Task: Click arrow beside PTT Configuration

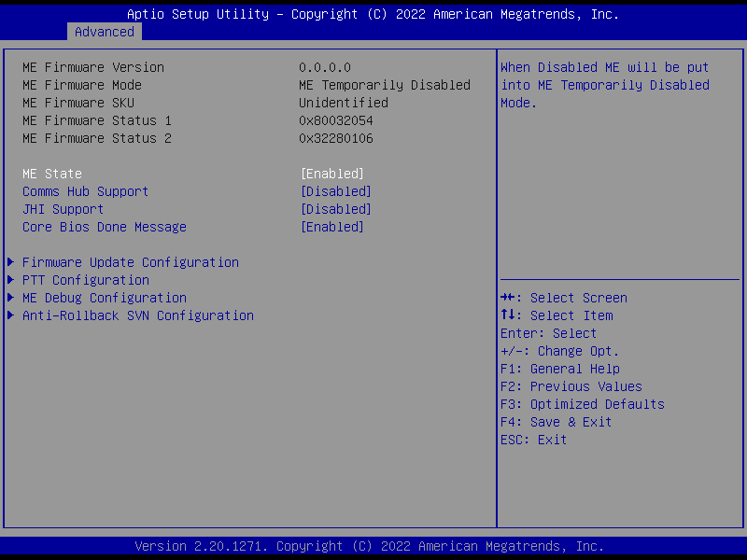Action: (11, 279)
